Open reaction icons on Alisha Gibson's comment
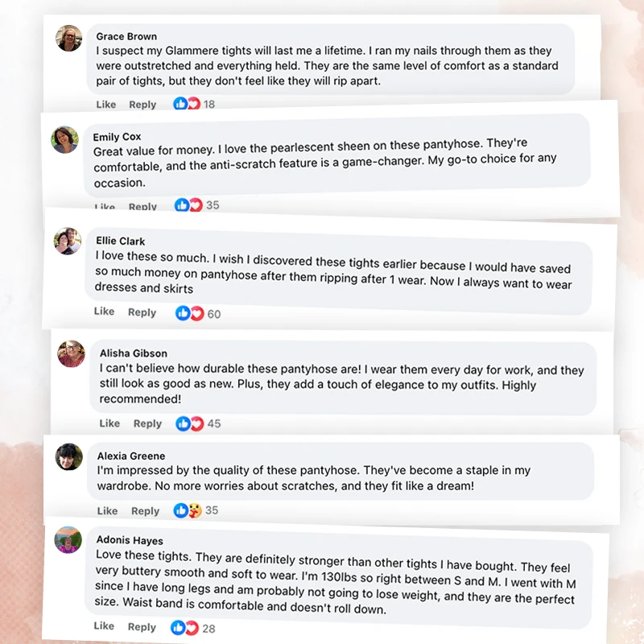Screen dimensions: 644x644 190,423
